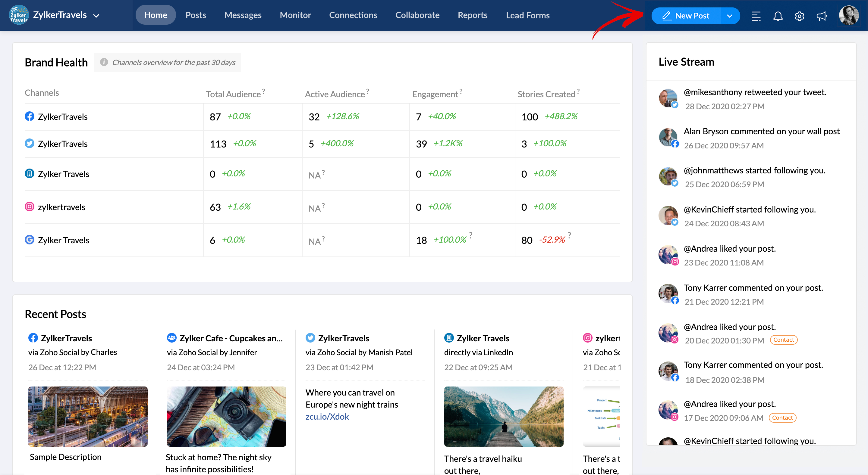Click the megaphone announcements icon

click(821, 16)
